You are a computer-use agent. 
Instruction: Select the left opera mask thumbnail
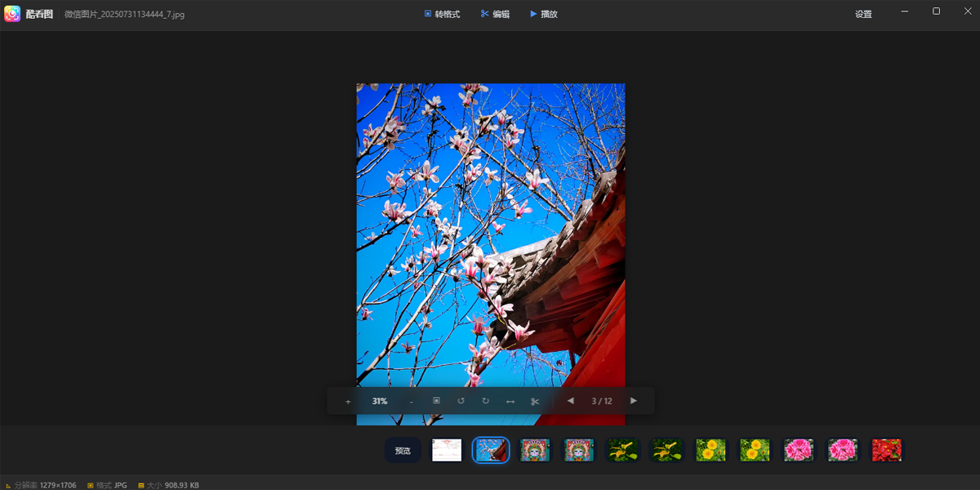[535, 450]
